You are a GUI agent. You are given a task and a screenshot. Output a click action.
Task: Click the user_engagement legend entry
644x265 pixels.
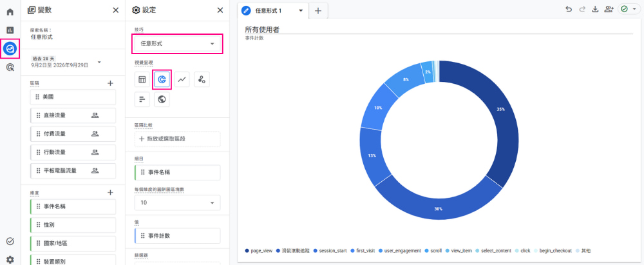point(400,251)
